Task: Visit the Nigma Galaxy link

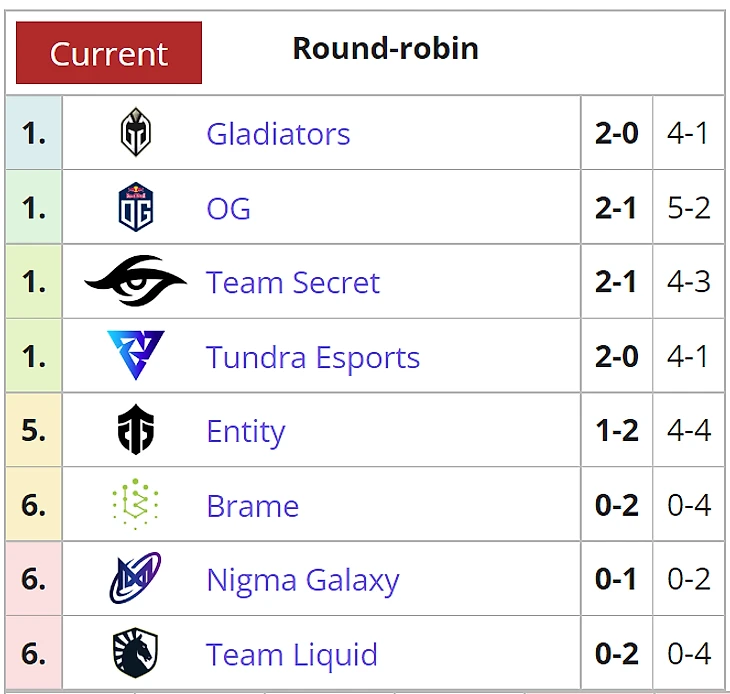Action: (302, 580)
